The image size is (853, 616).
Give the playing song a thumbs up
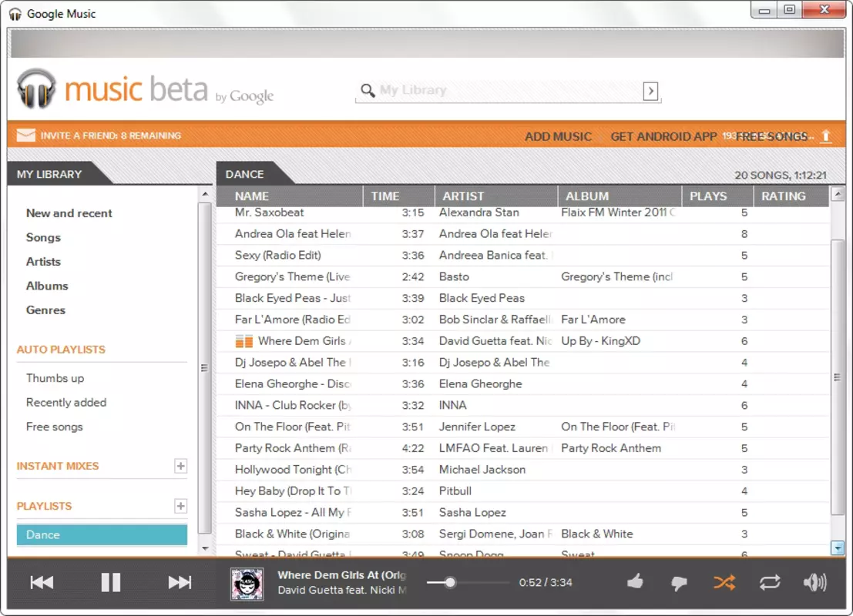[635, 582]
